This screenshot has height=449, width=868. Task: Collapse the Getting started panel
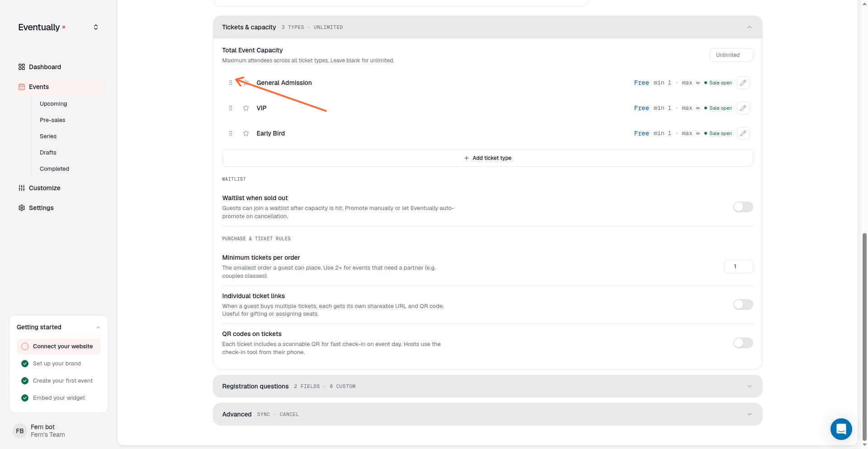98,327
